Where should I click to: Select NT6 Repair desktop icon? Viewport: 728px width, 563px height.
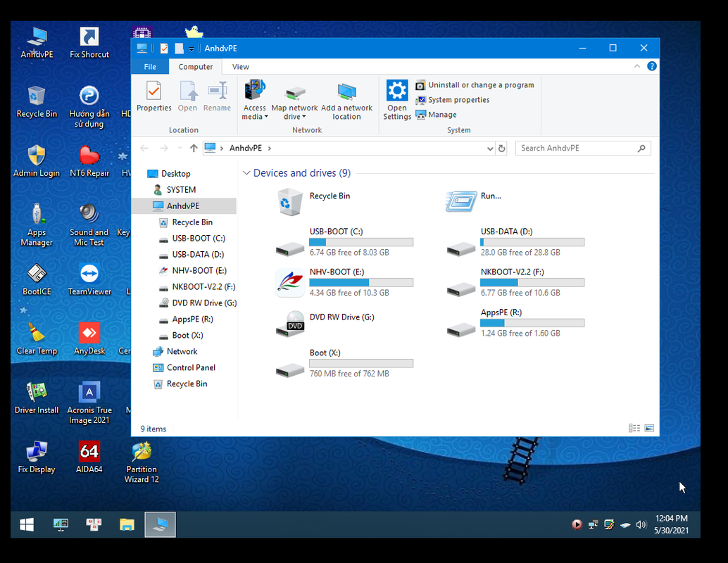click(89, 161)
